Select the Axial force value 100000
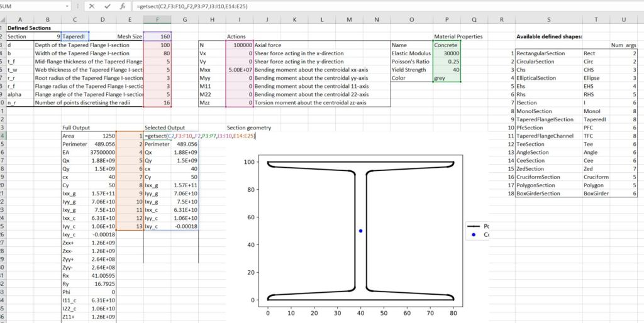The height and width of the screenshot is (323, 644). (x=240, y=45)
